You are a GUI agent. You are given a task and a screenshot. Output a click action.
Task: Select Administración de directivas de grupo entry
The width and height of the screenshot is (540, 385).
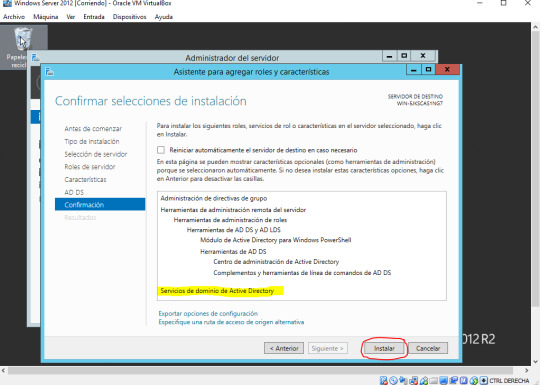click(x=214, y=198)
